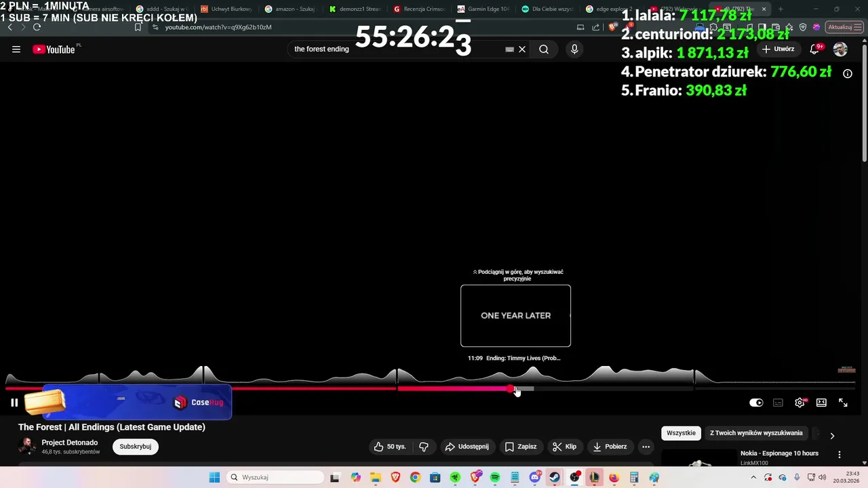The height and width of the screenshot is (488, 868).
Task: Open options for Nokia - Espionage video
Action: [840, 455]
